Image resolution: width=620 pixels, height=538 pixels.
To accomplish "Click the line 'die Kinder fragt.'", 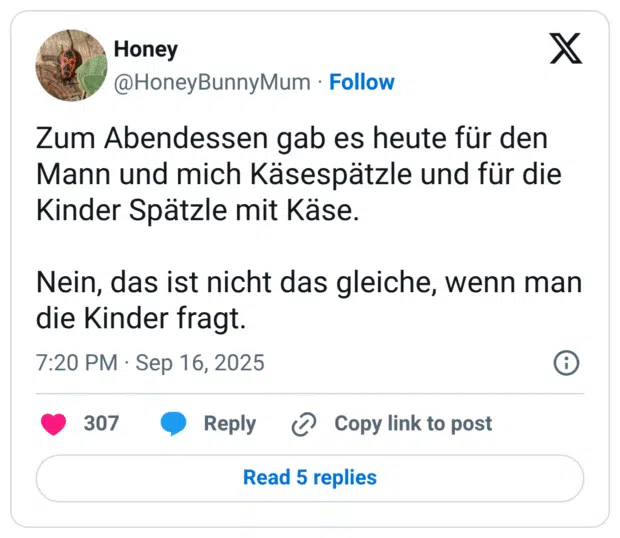I will tap(140, 320).
